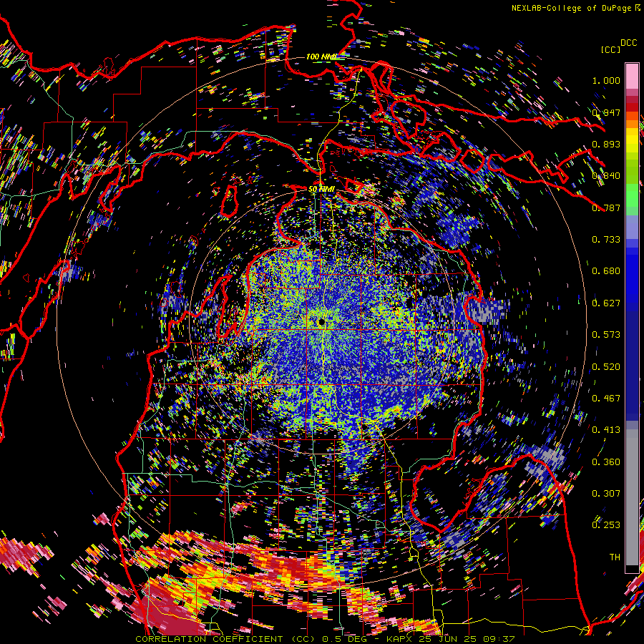Pick the pink segment at top of color bar
The width and height of the screenshot is (644, 644).
[x=632, y=76]
